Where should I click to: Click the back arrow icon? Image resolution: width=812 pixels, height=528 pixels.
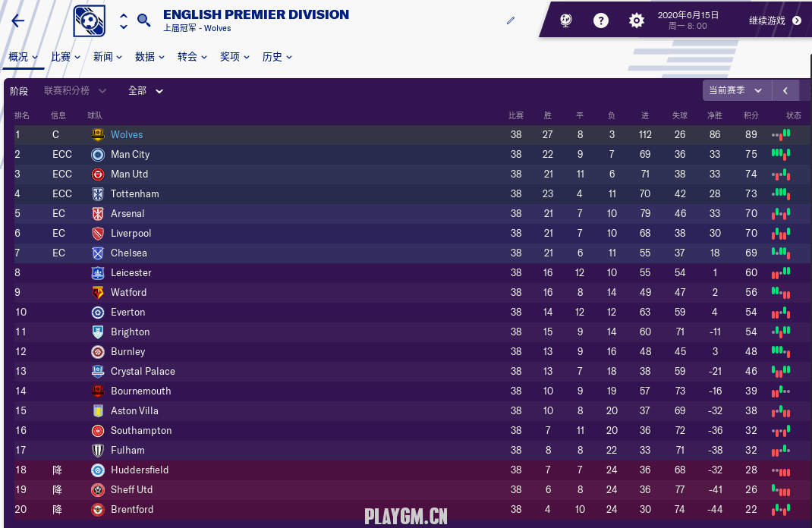point(18,21)
